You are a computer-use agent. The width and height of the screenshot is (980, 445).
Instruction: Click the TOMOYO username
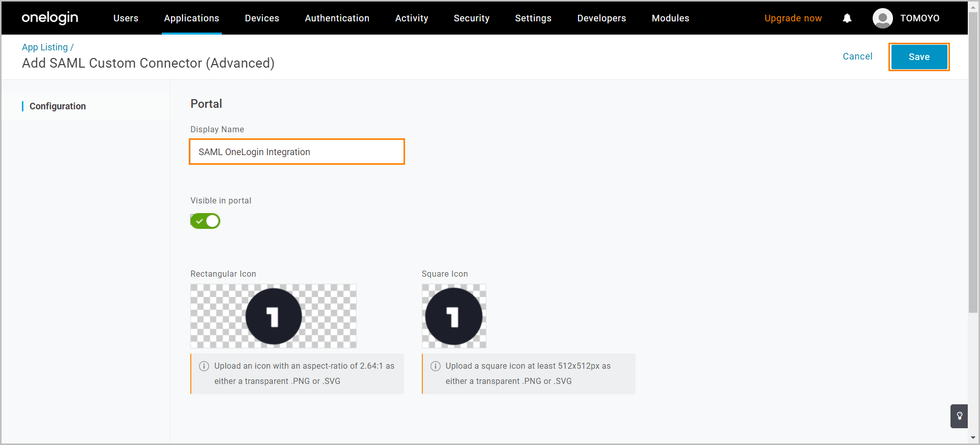click(920, 18)
